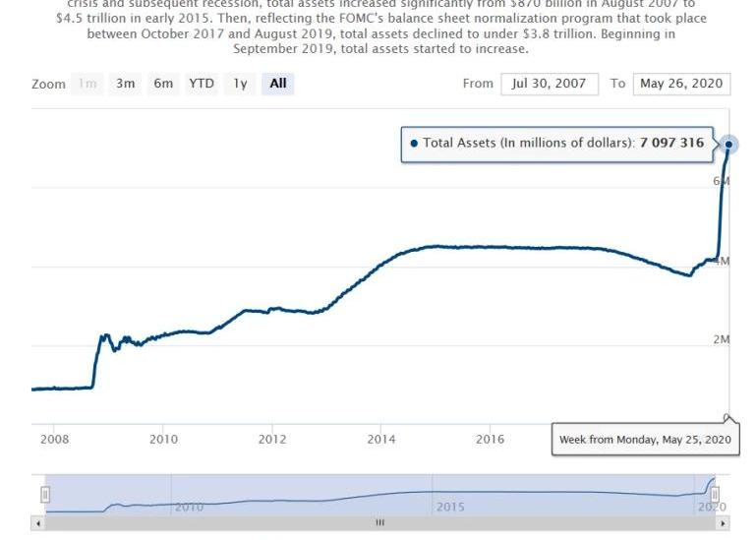Click the To date field
The image size is (756, 540).
coord(681,84)
